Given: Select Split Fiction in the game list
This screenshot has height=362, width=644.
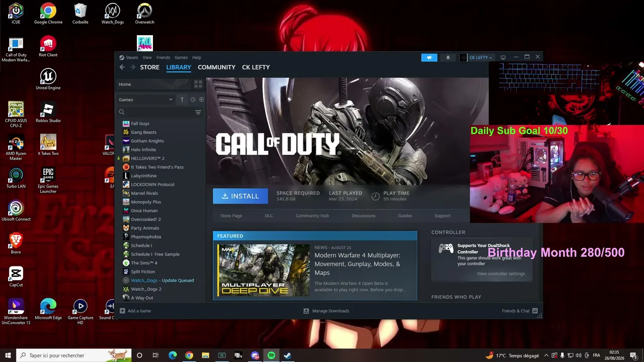Looking at the screenshot, I should [x=143, y=271].
